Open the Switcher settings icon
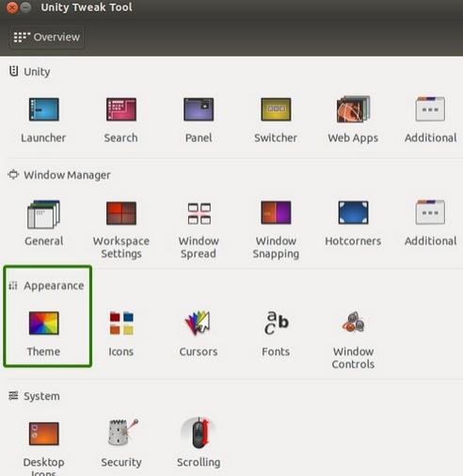The width and height of the screenshot is (463, 476). (x=276, y=109)
